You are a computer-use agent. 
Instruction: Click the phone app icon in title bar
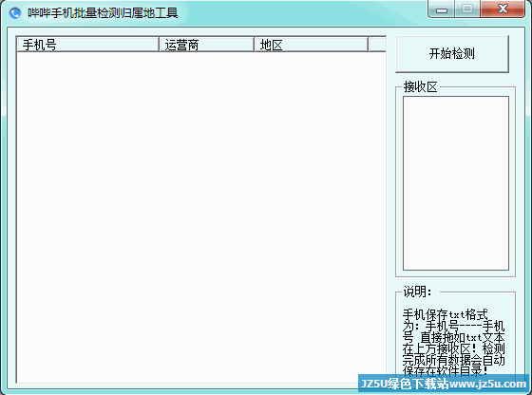pos(15,13)
